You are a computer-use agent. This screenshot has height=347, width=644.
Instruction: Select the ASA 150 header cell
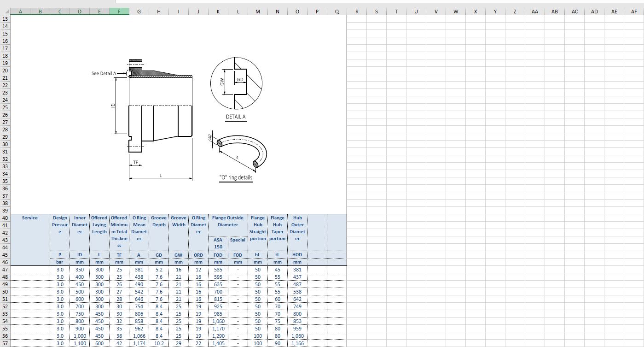(218, 243)
